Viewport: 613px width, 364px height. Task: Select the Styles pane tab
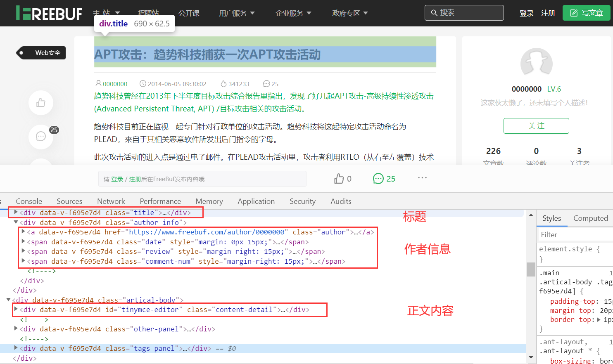pyautogui.click(x=551, y=218)
